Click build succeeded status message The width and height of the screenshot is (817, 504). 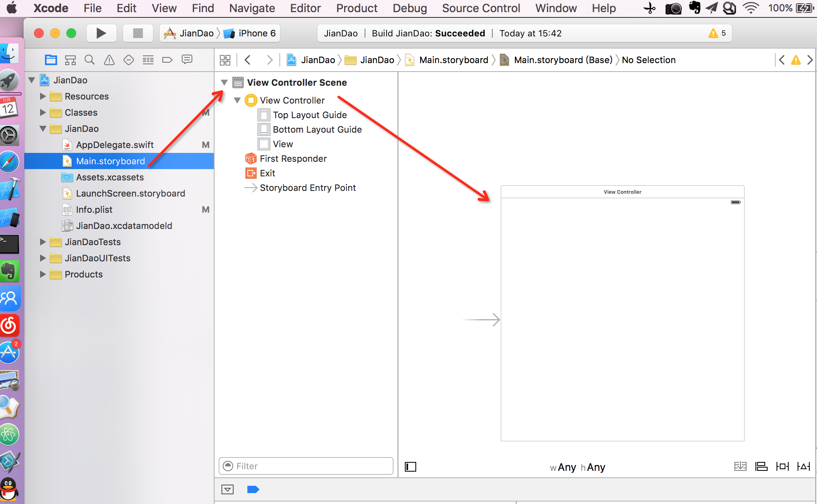(429, 33)
